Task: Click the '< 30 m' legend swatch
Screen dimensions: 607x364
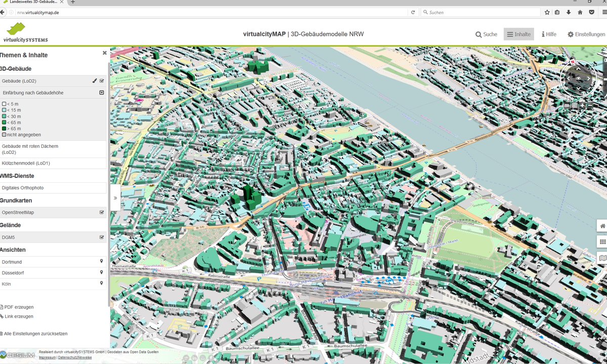Action: (4, 116)
